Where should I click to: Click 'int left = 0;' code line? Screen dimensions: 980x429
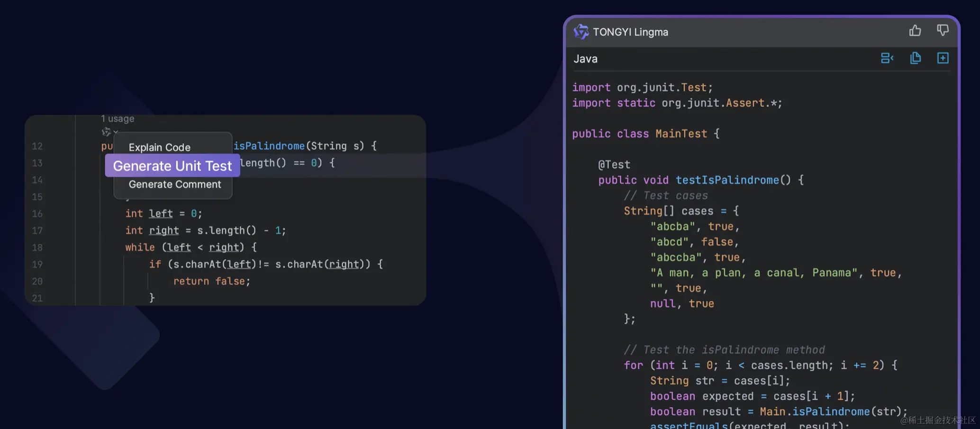tap(164, 214)
